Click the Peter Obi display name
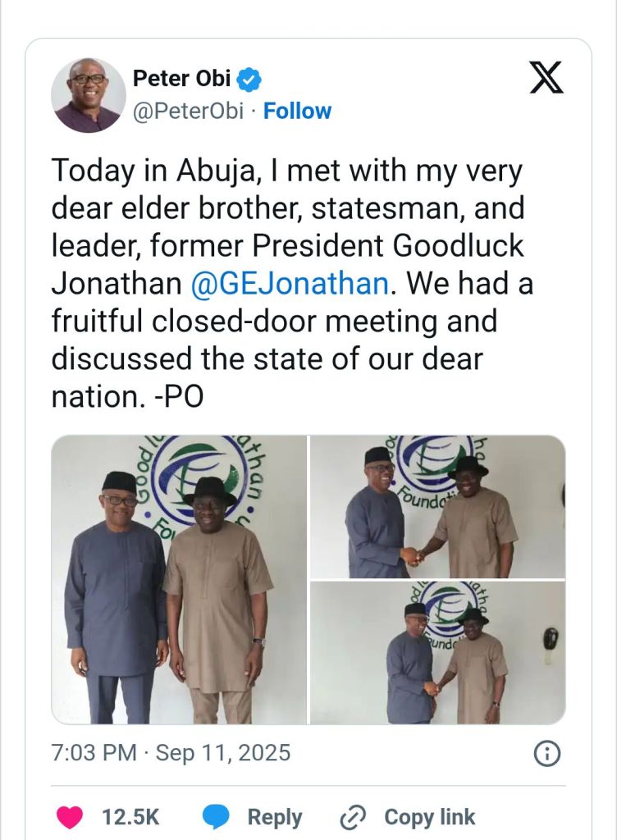The height and width of the screenshot is (840, 617). (182, 80)
